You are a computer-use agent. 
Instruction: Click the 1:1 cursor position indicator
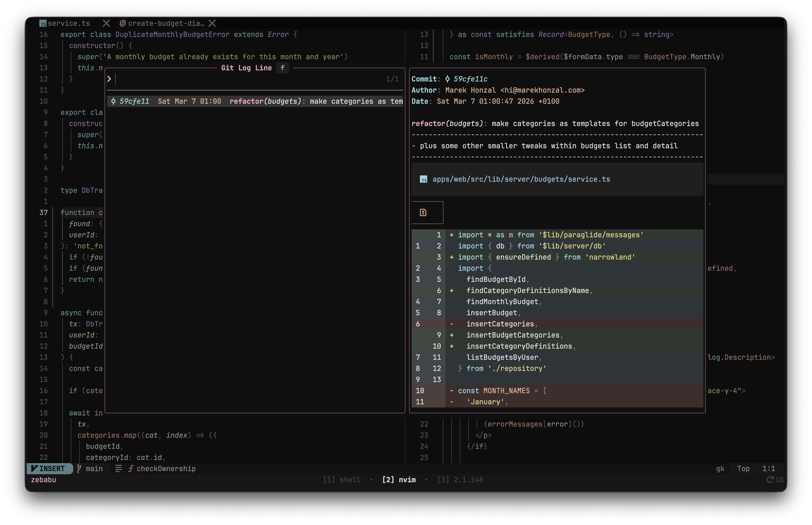(x=769, y=469)
